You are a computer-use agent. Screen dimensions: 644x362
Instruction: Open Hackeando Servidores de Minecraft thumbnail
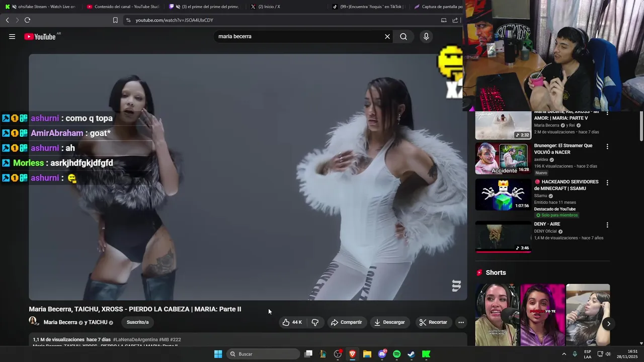pos(503,195)
